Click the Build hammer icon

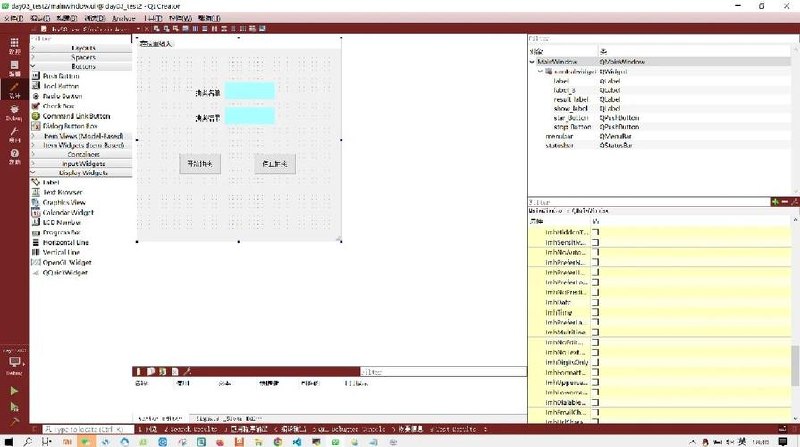point(14,421)
